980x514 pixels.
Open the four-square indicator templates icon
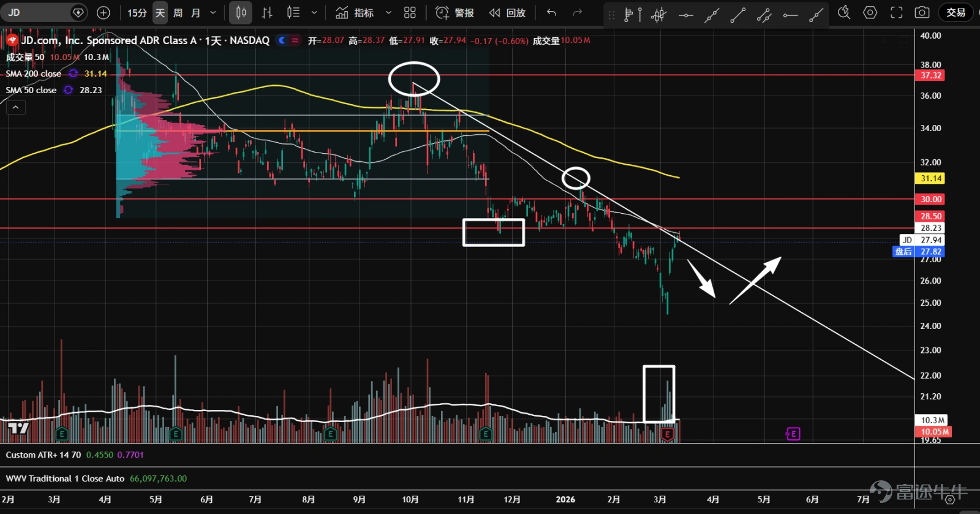tap(410, 12)
